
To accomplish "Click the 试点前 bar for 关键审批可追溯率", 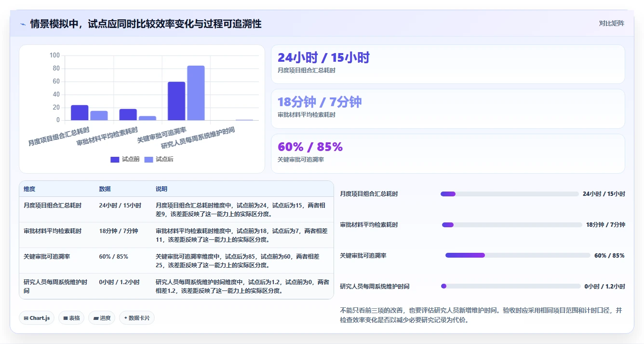I will pyautogui.click(x=176, y=101).
